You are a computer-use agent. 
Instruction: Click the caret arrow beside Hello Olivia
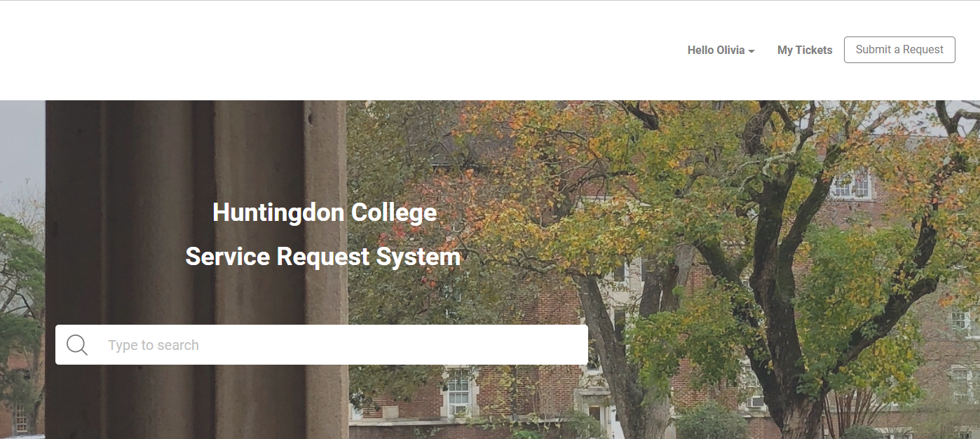click(751, 51)
